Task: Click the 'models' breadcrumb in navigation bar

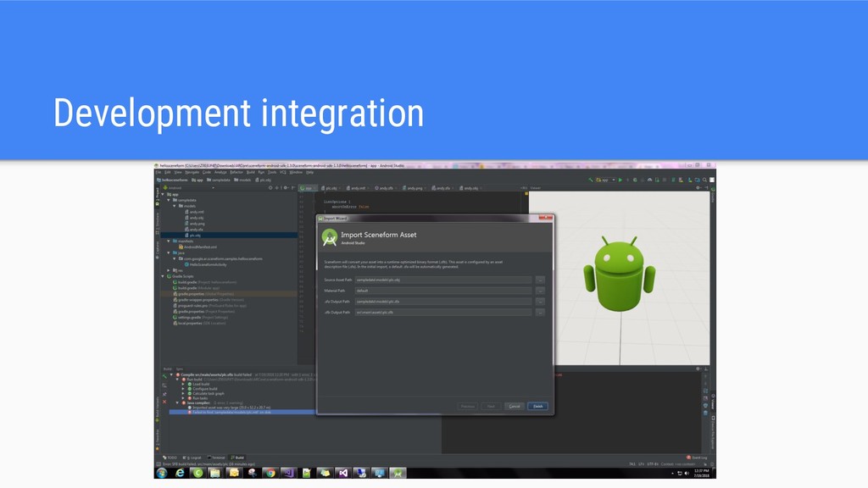Action: 242,180
